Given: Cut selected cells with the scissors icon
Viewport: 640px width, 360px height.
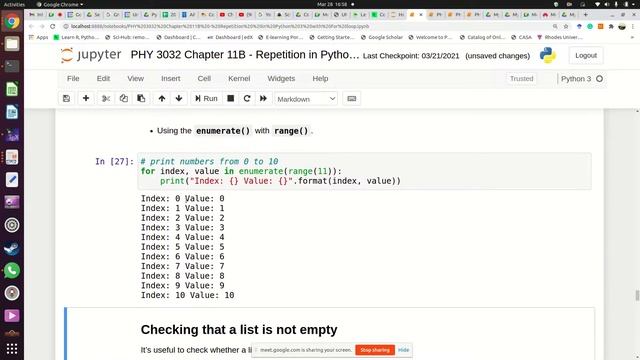Looking at the screenshot, I should tap(106, 98).
